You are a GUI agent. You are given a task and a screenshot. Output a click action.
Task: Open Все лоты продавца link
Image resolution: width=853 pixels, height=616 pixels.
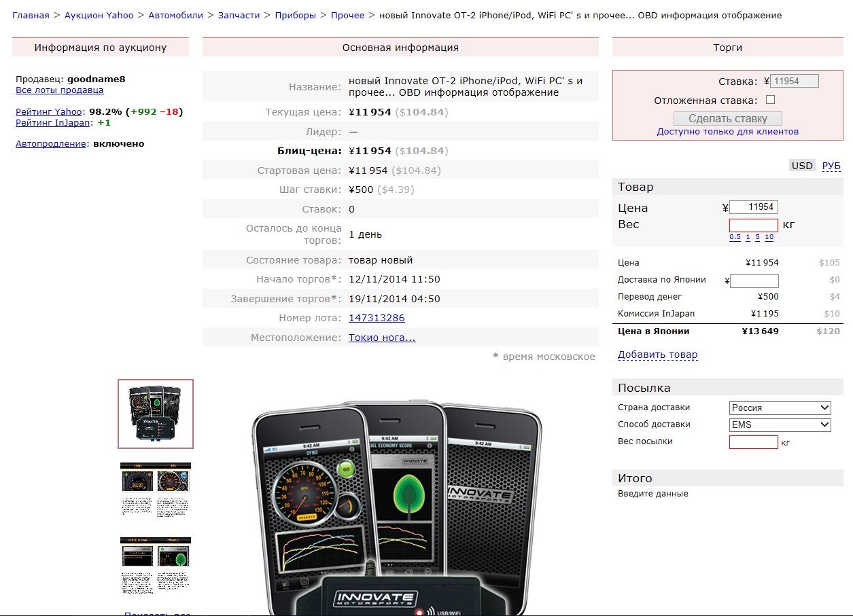click(x=60, y=90)
